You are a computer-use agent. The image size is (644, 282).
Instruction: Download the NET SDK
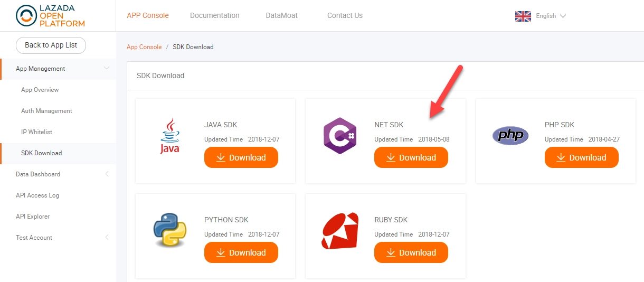[x=411, y=157]
